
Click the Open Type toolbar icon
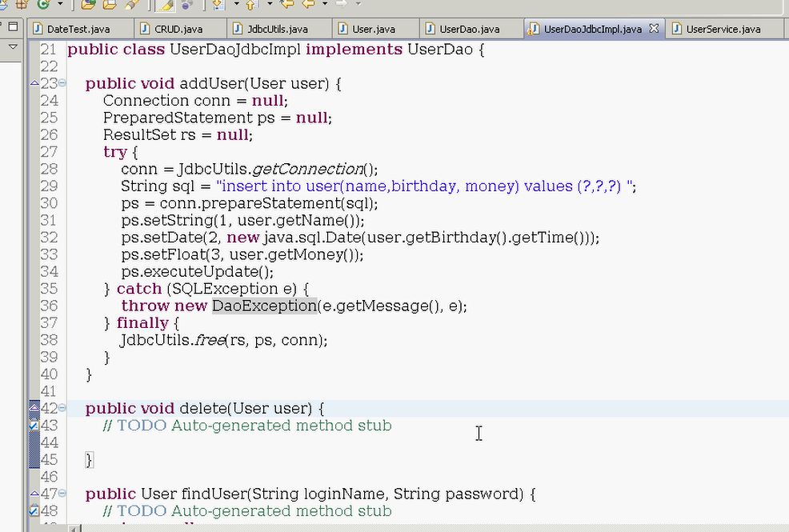88,5
